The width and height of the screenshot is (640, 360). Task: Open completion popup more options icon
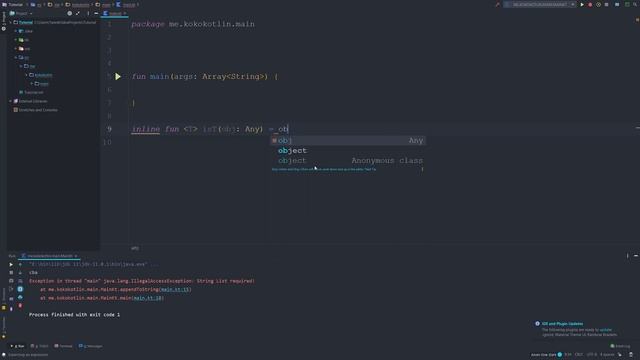422,169
